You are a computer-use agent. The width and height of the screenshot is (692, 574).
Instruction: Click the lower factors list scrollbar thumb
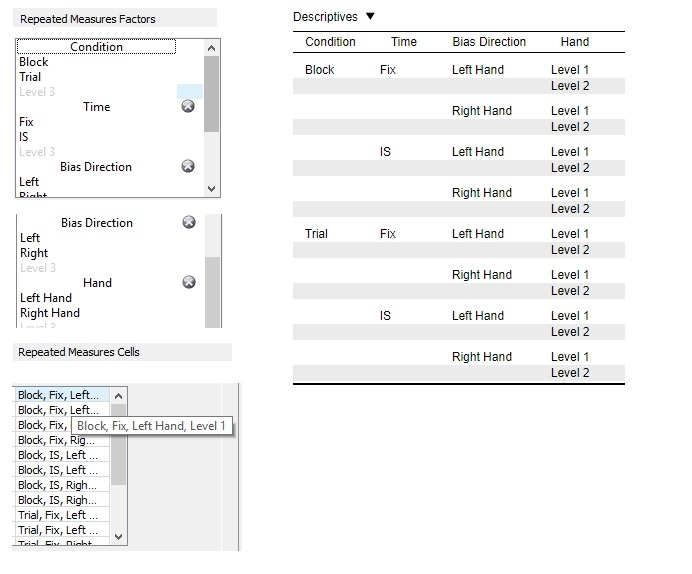[213, 292]
